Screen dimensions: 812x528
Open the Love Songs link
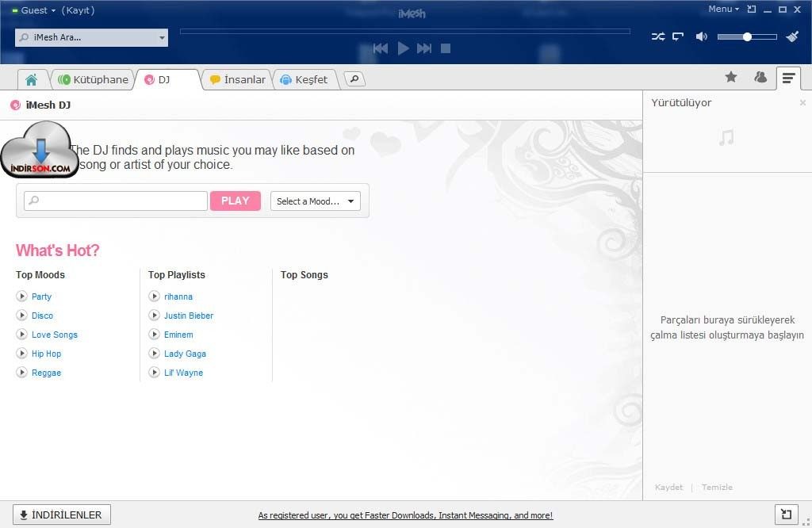55,335
